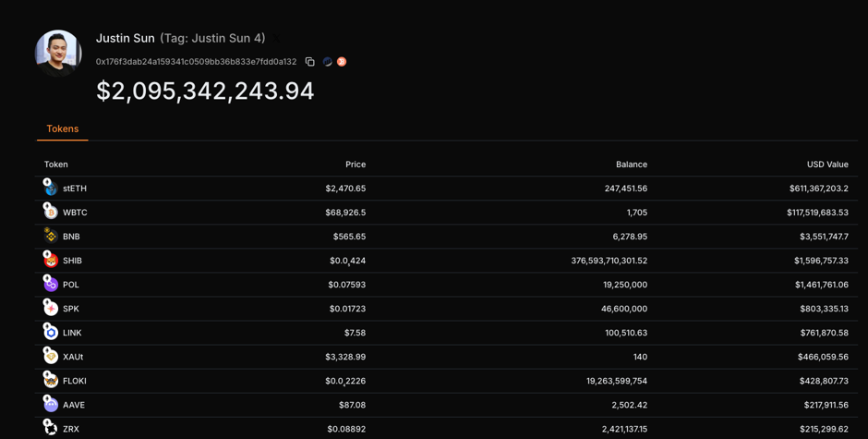Click the USD Value column header
This screenshot has height=439, width=868.
827,165
